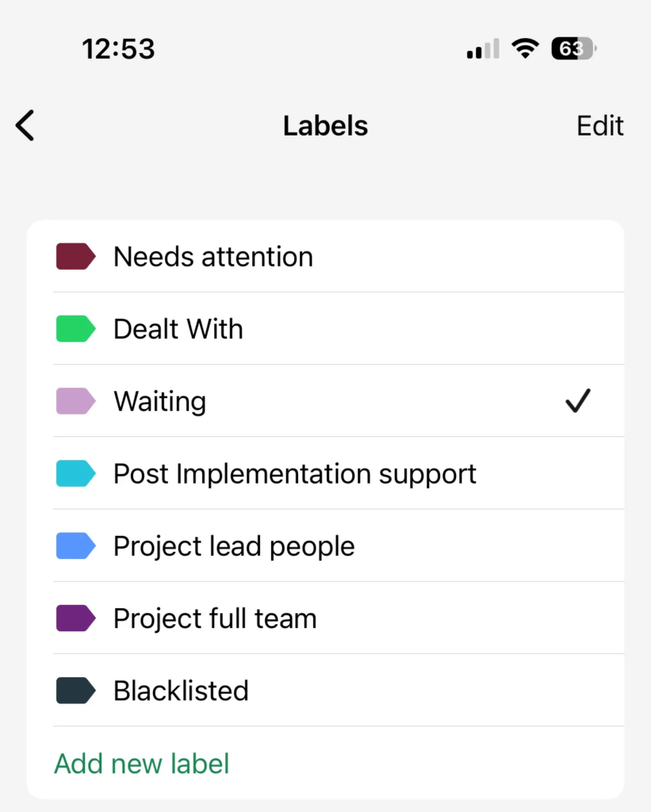The height and width of the screenshot is (812, 651).
Task: Click the green label icon beside Dealt With
Action: [x=75, y=328]
